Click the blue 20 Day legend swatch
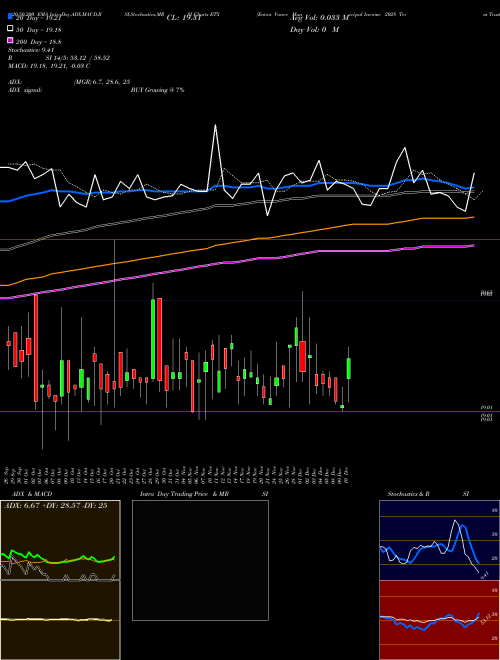This screenshot has height=660, width=500. [x=11, y=16]
